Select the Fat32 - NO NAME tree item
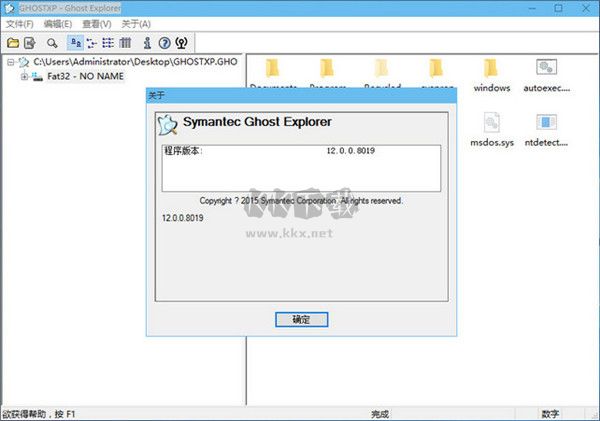This screenshot has height=421, width=600. [x=85, y=77]
